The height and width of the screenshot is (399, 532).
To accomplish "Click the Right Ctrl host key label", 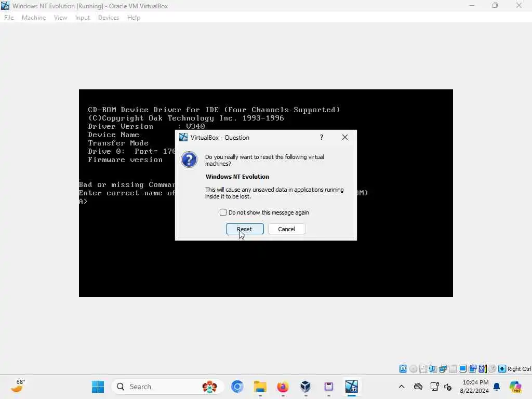I will click(519, 369).
